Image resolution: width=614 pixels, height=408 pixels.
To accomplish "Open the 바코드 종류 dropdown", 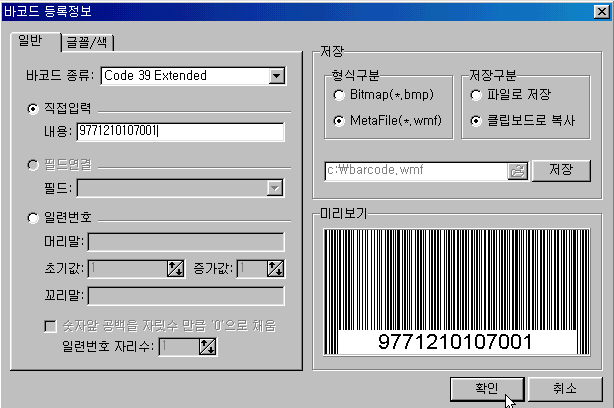I will click(x=276, y=76).
